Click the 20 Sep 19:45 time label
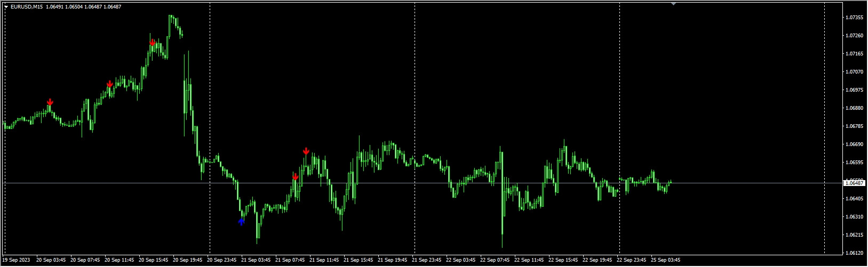Viewport: 868px width, 267px height. click(188, 260)
